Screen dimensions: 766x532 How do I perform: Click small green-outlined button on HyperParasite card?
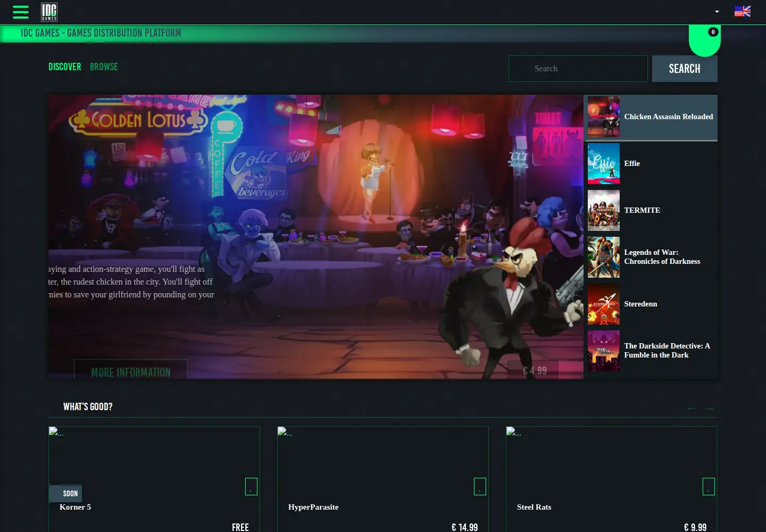[480, 487]
